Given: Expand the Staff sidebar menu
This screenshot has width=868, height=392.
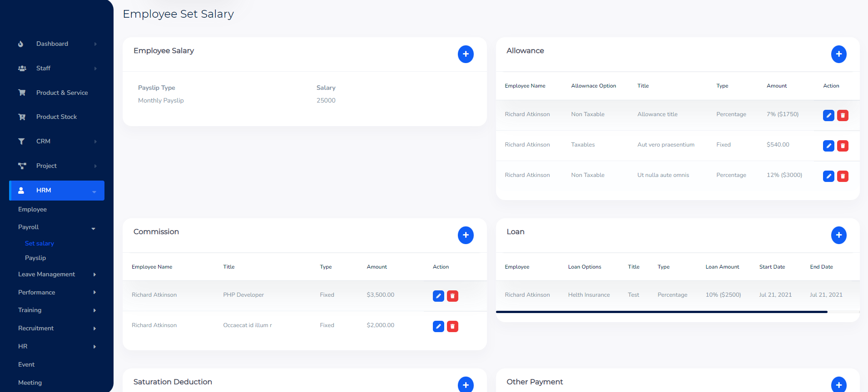Looking at the screenshot, I should [57, 68].
